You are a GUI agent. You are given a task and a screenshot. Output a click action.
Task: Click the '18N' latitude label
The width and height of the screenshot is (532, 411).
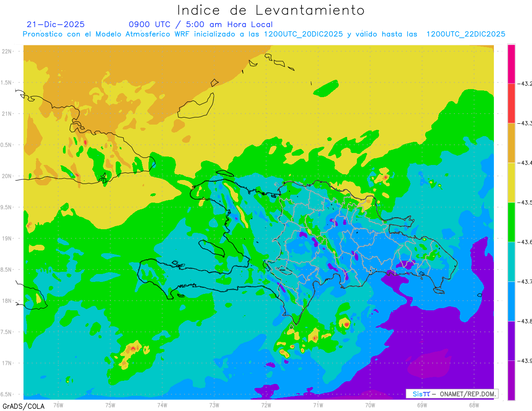coord(7,301)
